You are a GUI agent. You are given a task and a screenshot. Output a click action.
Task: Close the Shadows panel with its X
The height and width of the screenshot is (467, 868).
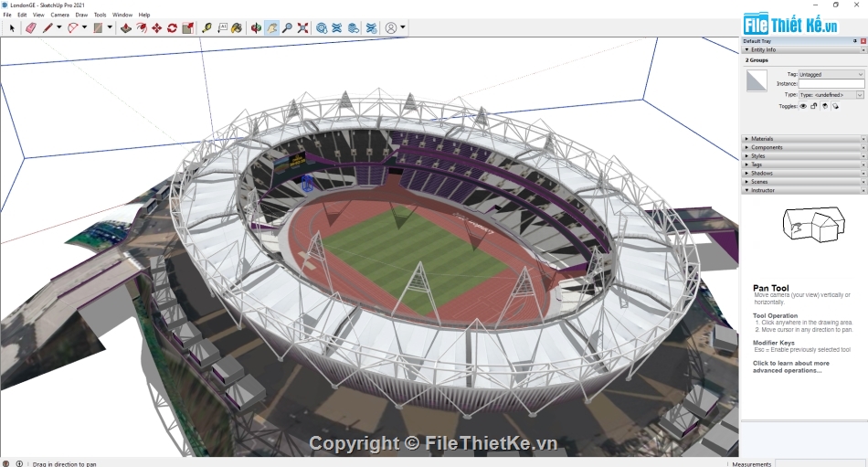[x=863, y=174]
